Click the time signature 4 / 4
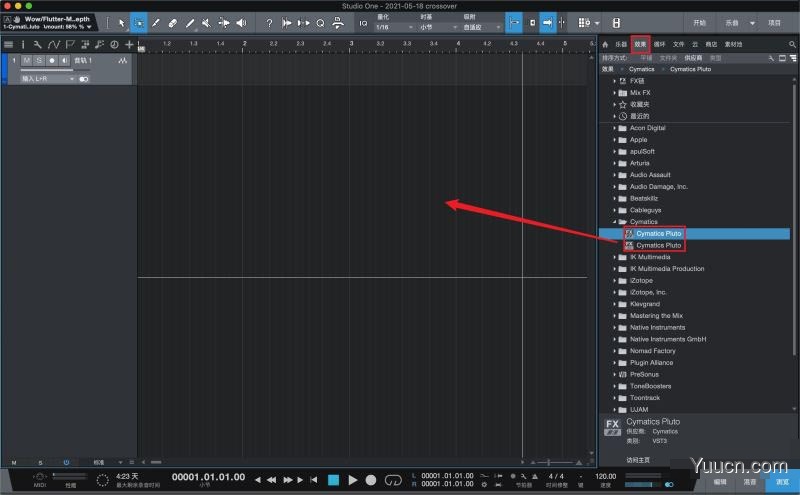This screenshot has height=495, width=800. [556, 476]
